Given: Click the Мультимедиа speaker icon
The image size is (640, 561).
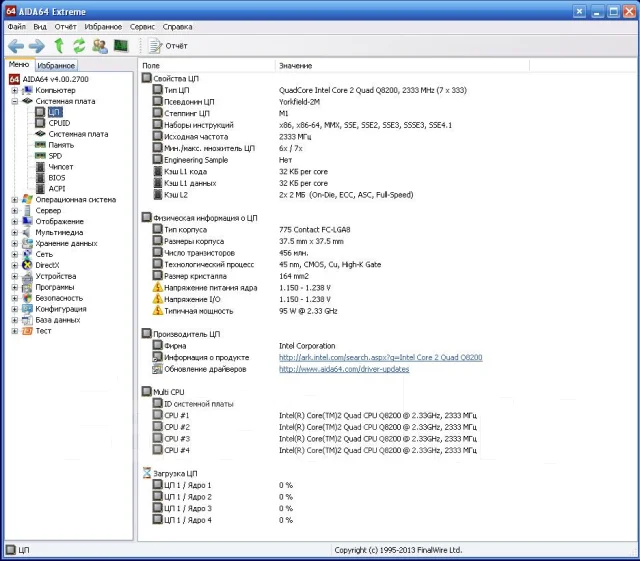Looking at the screenshot, I should [x=27, y=232].
